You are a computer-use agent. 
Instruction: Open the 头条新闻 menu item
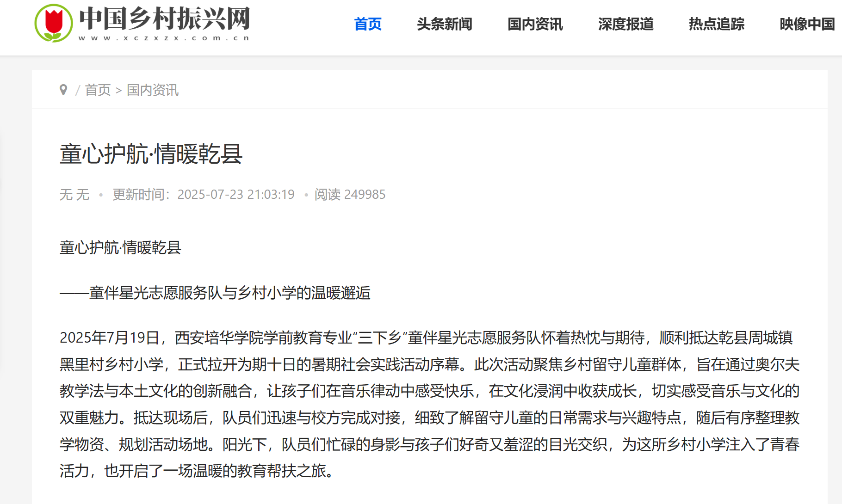coord(445,24)
